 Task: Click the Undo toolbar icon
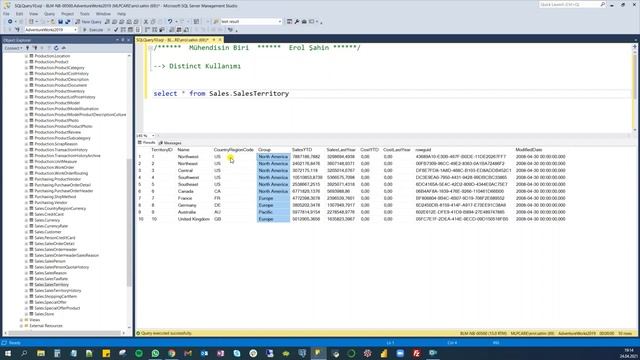click(170, 22)
